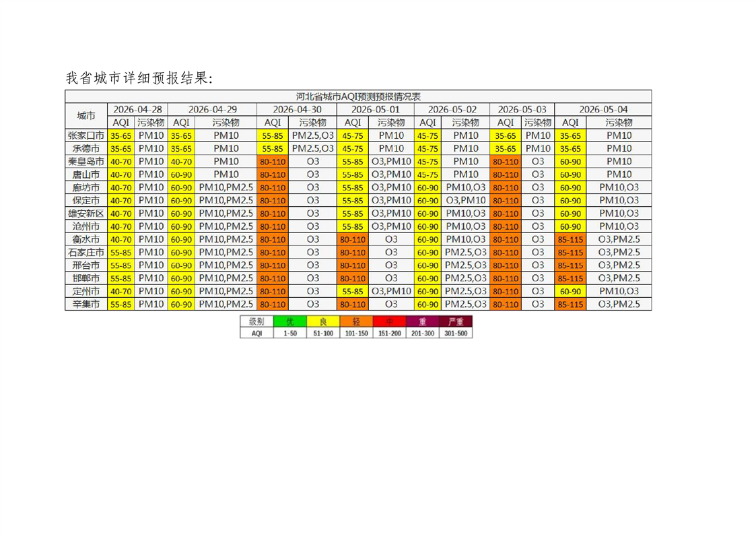Select the 衡水市 row label
This screenshot has height=535, width=756.
coord(86,239)
